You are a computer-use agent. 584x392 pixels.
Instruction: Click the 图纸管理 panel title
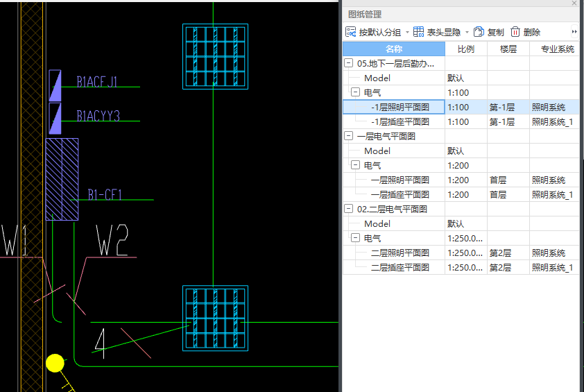pyautogui.click(x=365, y=15)
